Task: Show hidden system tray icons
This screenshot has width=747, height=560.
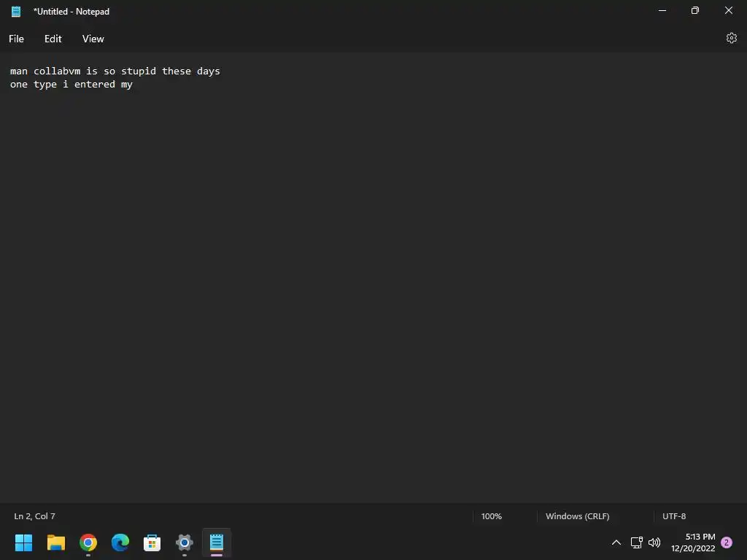Action: pos(616,542)
